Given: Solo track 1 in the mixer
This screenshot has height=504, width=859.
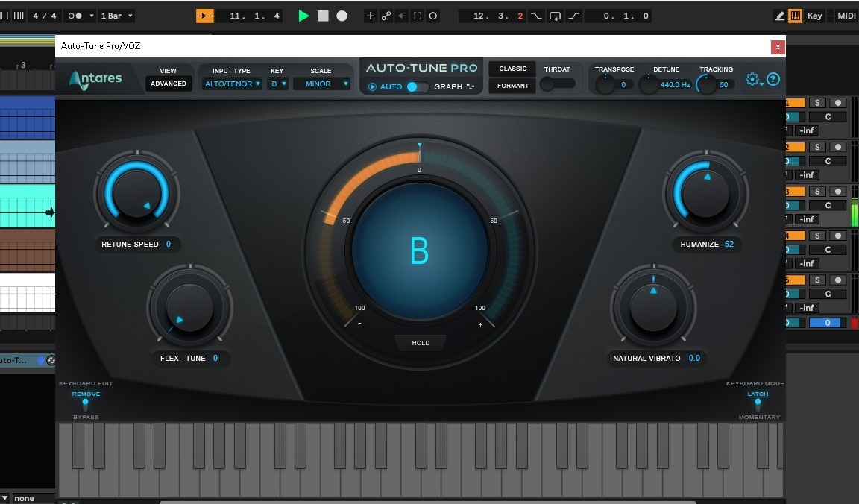Looking at the screenshot, I should (817, 103).
